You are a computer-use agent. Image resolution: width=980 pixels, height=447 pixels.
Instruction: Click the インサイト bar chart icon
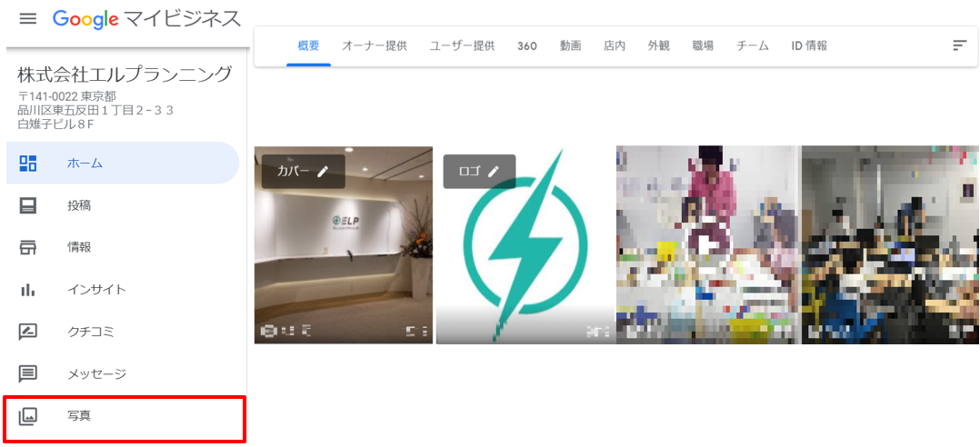click(x=28, y=290)
